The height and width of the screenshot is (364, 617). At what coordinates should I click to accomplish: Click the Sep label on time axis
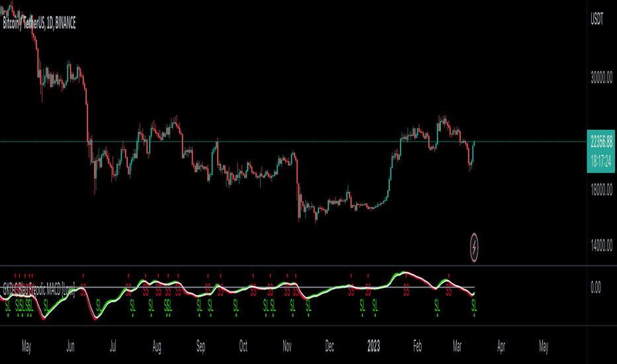201,347
